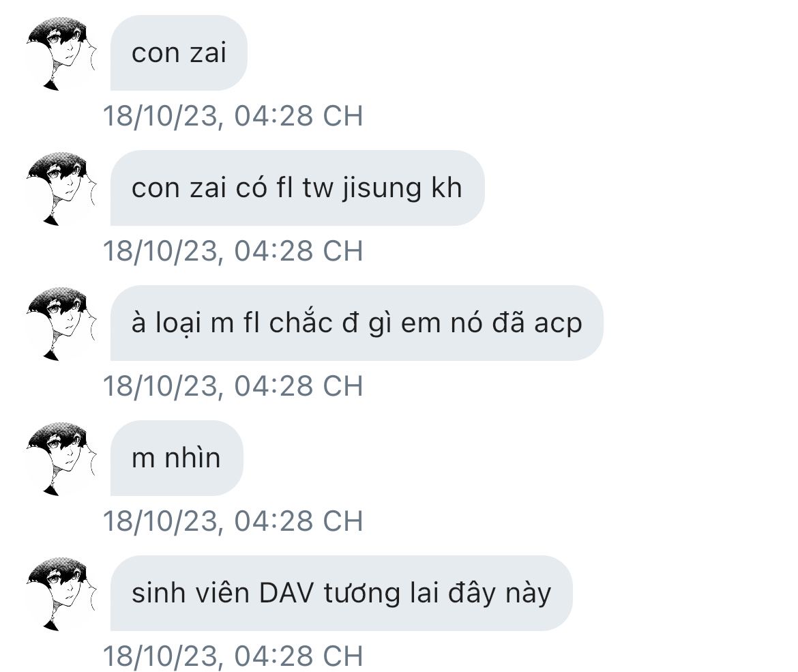Click the timestamp under "em nó đã acp" message
This screenshot has width=798, height=672.
[x=233, y=385]
